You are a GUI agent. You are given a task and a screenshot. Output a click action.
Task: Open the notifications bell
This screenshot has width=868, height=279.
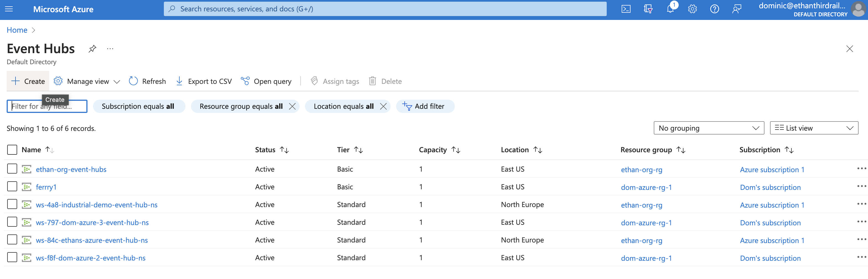pyautogui.click(x=670, y=9)
